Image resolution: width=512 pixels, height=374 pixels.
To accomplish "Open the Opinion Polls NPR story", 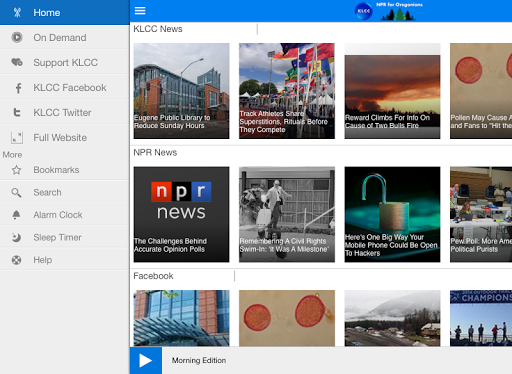I will click(x=181, y=214).
